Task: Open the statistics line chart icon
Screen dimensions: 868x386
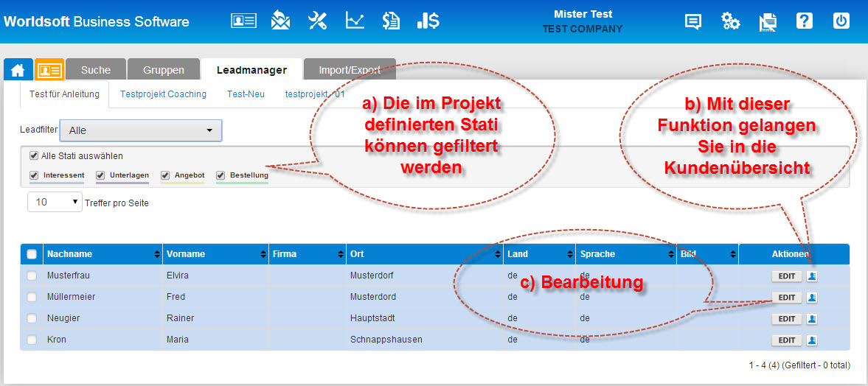Action: click(355, 21)
